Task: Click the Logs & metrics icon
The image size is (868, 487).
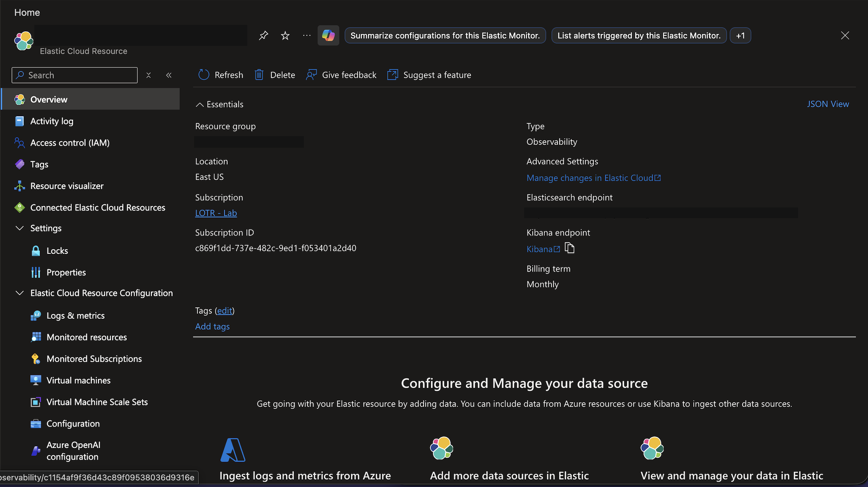Action: pos(36,316)
